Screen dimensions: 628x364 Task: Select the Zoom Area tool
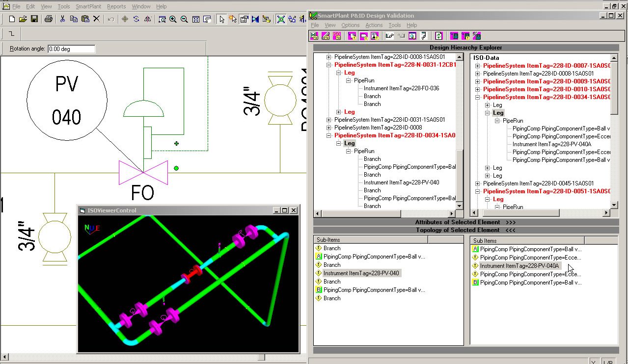point(162,19)
